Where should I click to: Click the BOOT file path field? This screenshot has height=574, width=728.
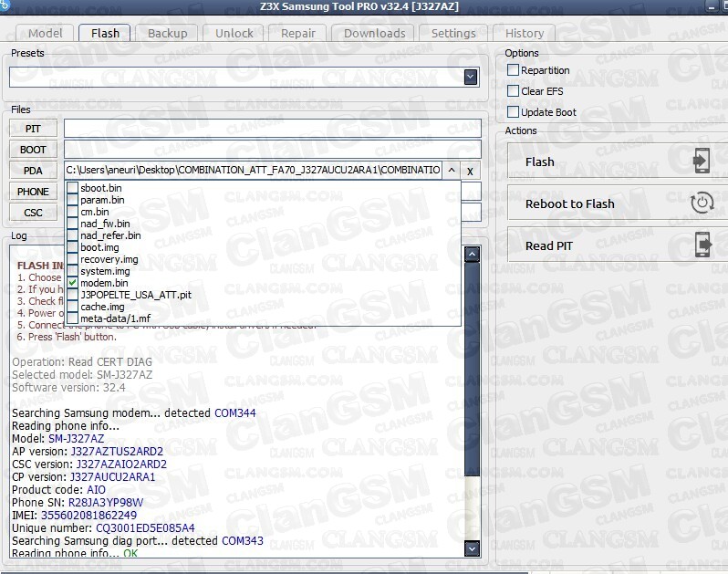tap(272, 149)
